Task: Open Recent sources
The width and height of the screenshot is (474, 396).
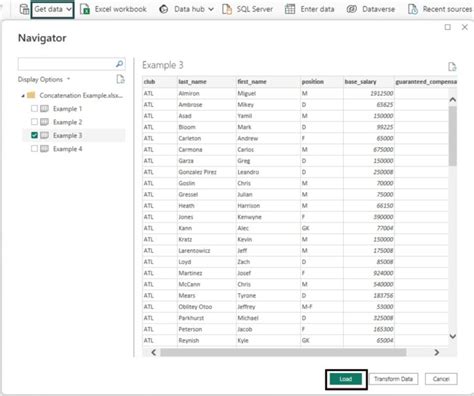Action: click(447, 9)
